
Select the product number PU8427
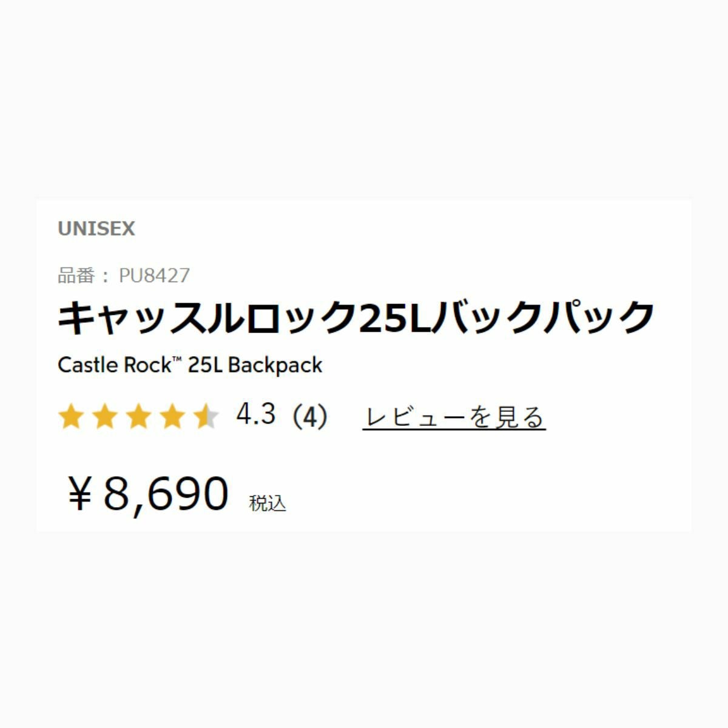pyautogui.click(x=154, y=275)
